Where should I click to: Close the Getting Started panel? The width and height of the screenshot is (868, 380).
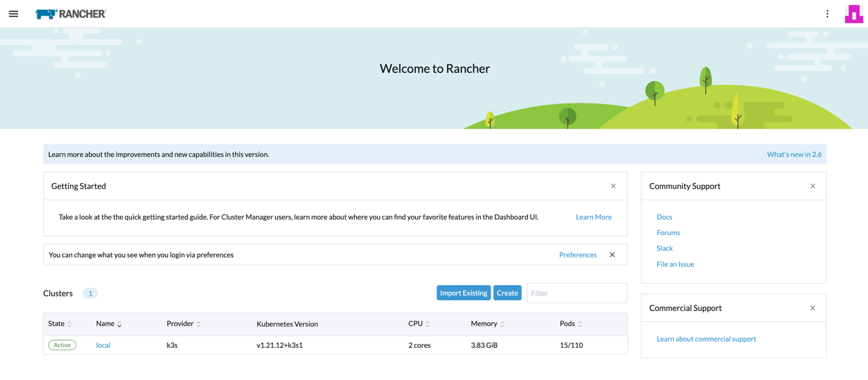coord(613,186)
